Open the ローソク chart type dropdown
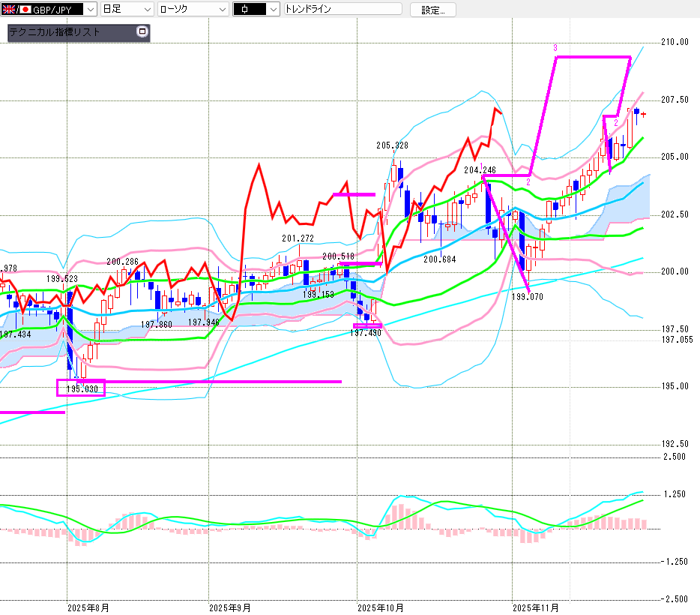This screenshot has height=615, width=700. [222, 10]
